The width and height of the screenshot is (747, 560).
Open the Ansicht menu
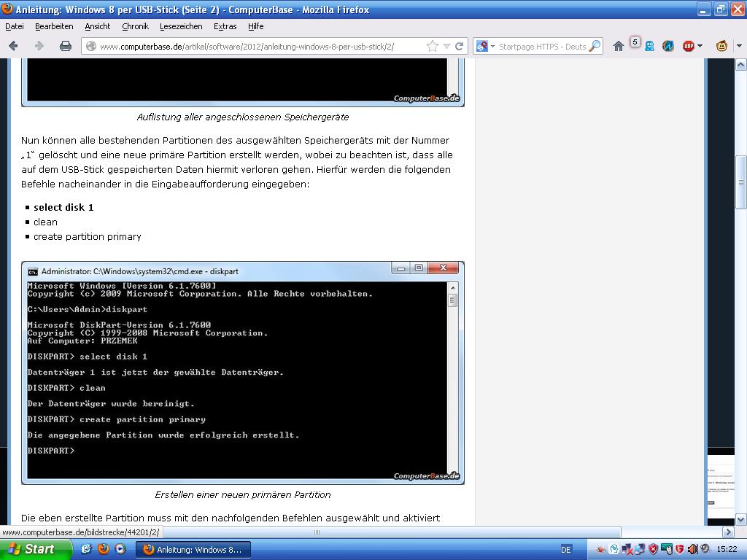(97, 26)
